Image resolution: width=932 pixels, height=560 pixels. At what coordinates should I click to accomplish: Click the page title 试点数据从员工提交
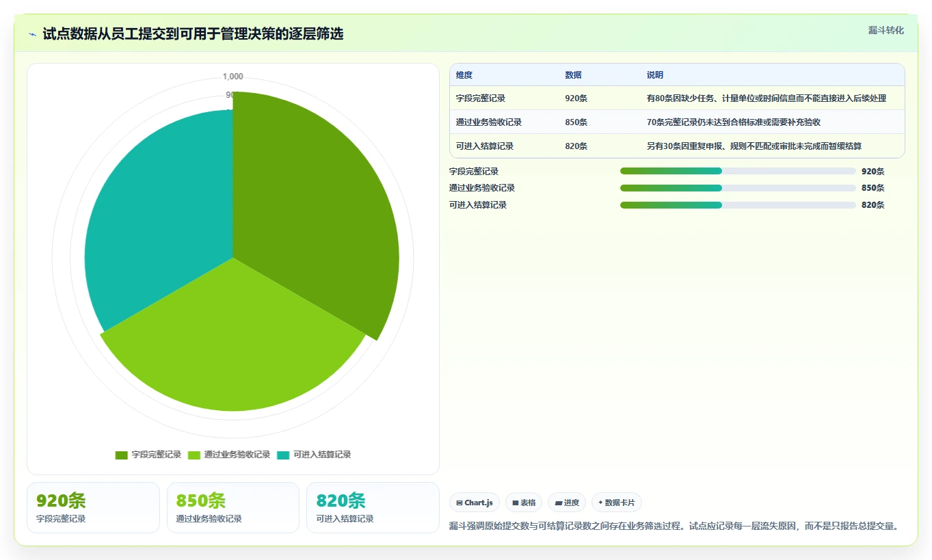(193, 34)
